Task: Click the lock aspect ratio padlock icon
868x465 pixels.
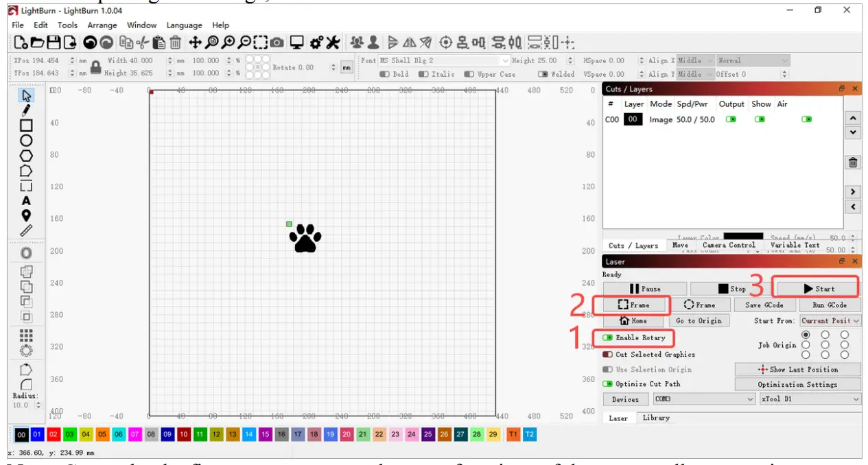Action: coord(96,67)
